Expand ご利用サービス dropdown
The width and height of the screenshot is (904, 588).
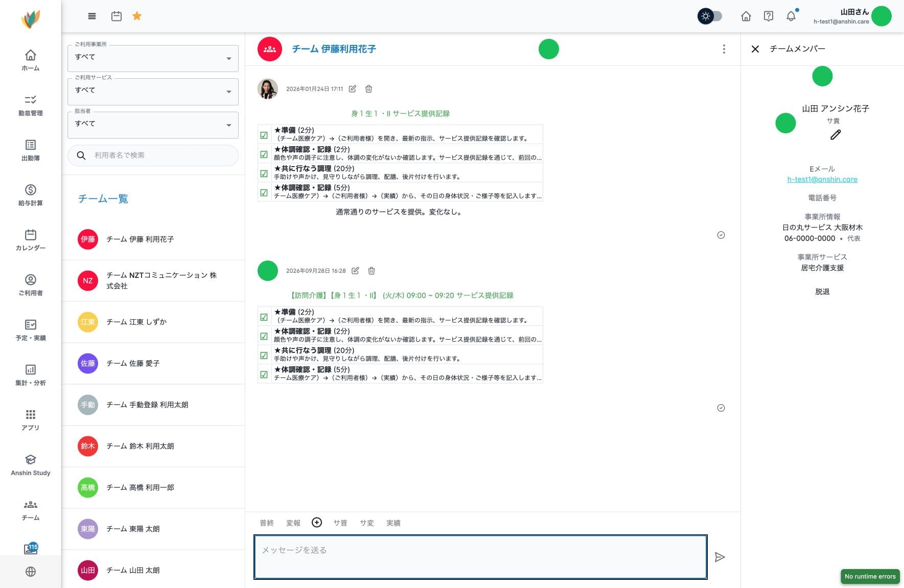pos(153,91)
